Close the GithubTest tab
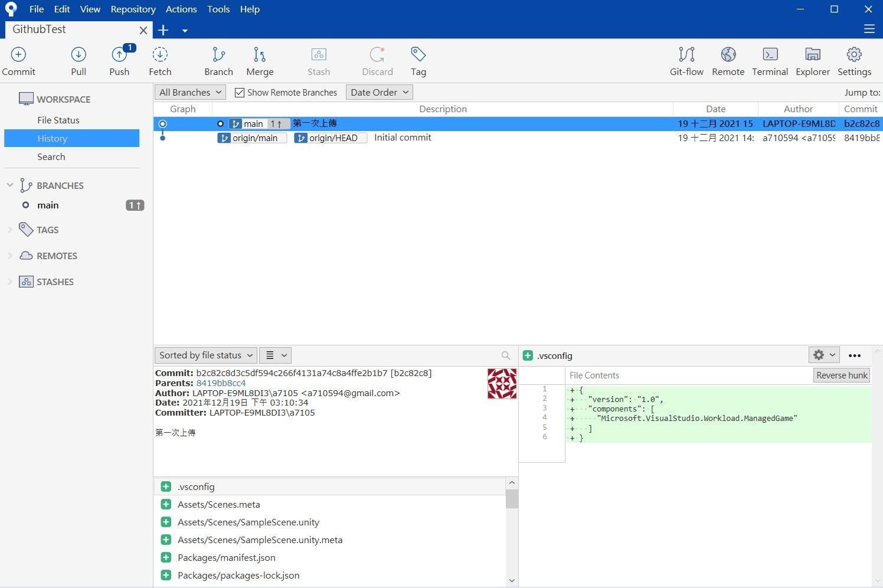Viewport: 883px width, 588px height. [143, 30]
